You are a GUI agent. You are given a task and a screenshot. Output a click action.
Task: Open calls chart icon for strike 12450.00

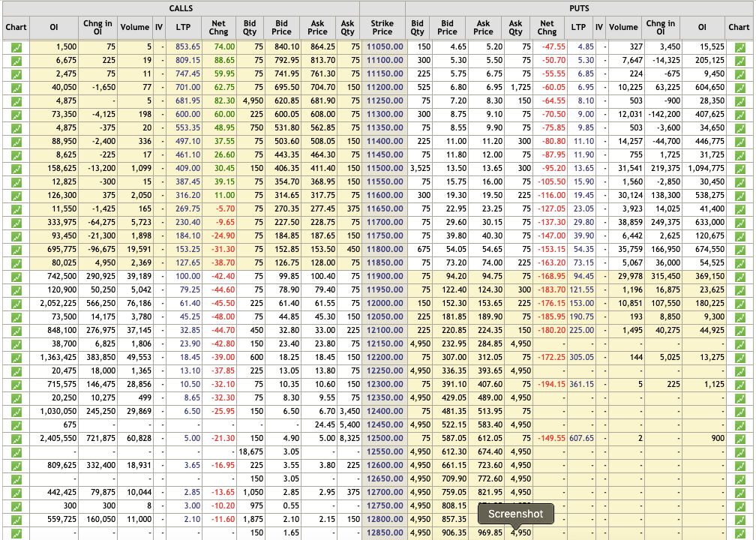pyautogui.click(x=16, y=425)
